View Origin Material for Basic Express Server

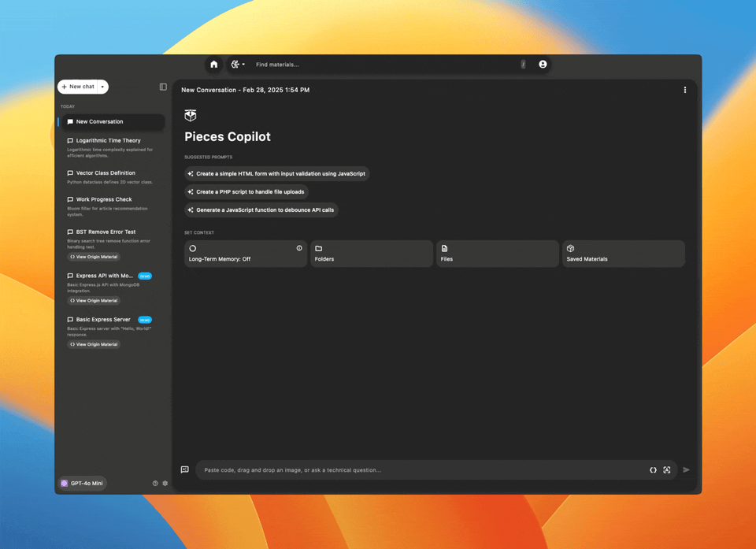[94, 344]
